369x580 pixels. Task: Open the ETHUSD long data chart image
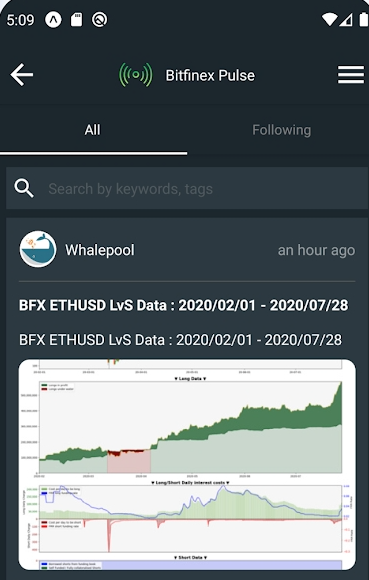pos(187,464)
